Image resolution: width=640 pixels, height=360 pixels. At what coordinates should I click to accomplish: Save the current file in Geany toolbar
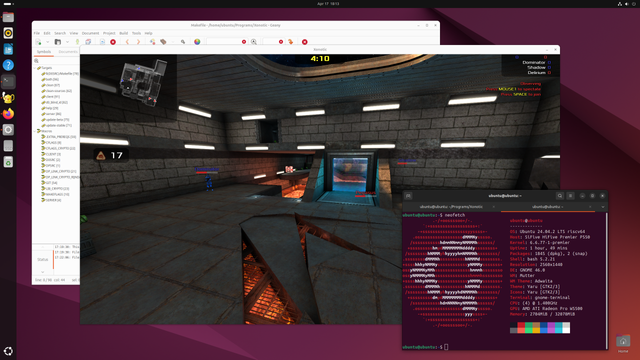tap(78, 42)
